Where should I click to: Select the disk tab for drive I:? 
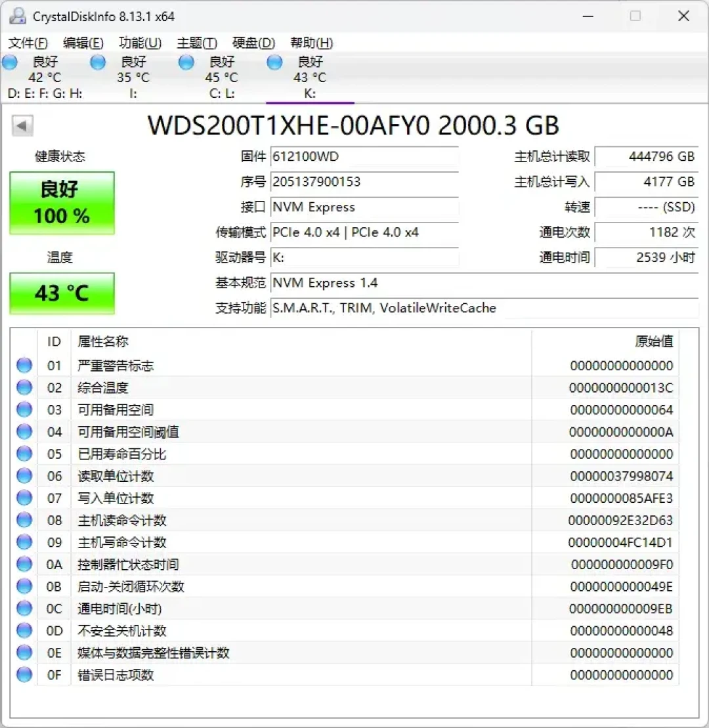click(133, 77)
